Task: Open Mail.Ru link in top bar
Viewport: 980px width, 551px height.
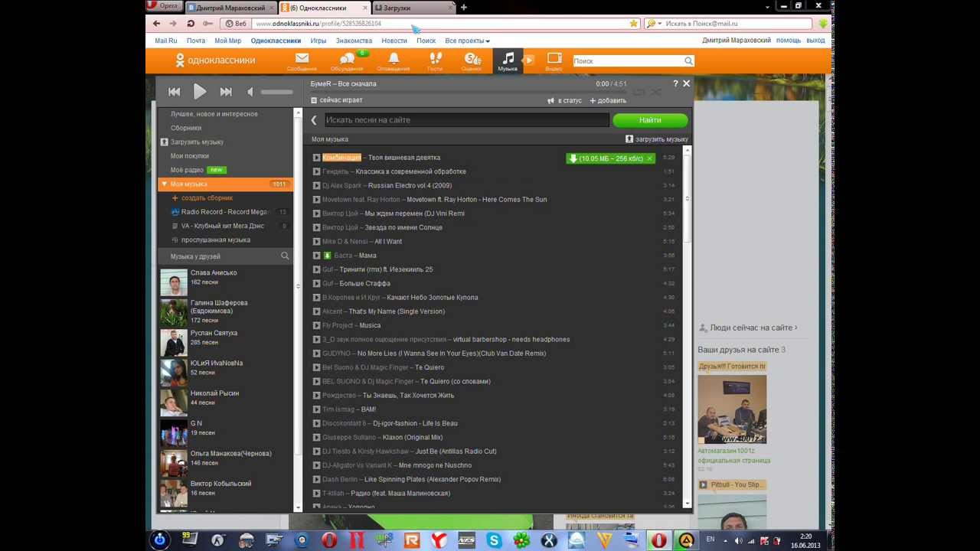Action: pos(165,41)
